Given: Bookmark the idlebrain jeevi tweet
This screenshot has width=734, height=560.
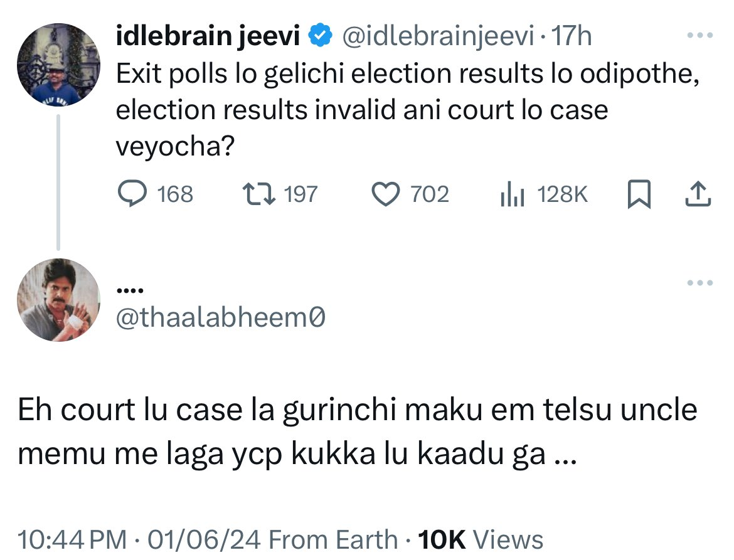Looking at the screenshot, I should point(639,194).
